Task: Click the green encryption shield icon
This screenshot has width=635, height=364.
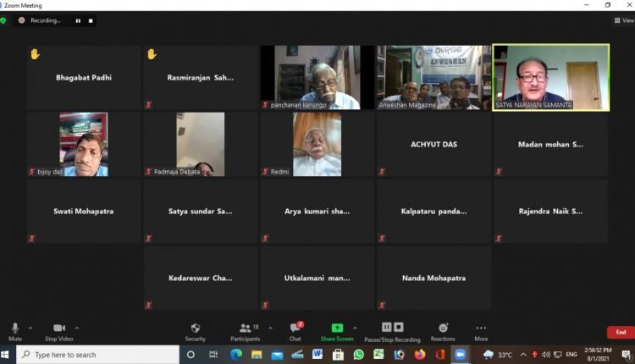Action: pyautogui.click(x=4, y=20)
